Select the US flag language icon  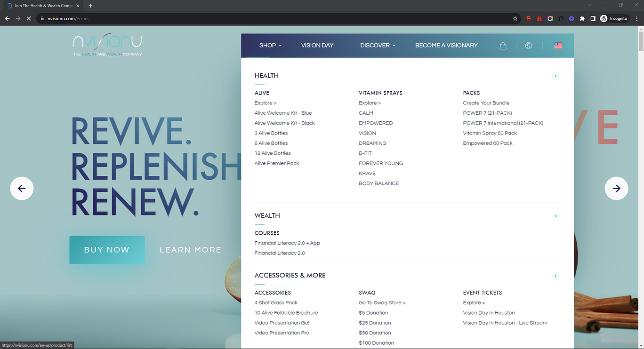558,46
